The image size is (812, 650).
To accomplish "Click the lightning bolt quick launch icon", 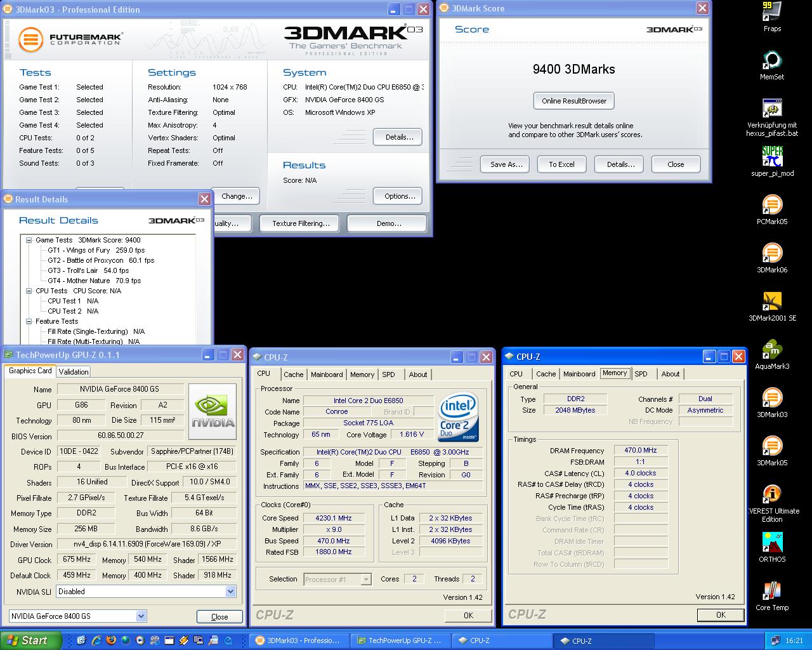I will (184, 640).
